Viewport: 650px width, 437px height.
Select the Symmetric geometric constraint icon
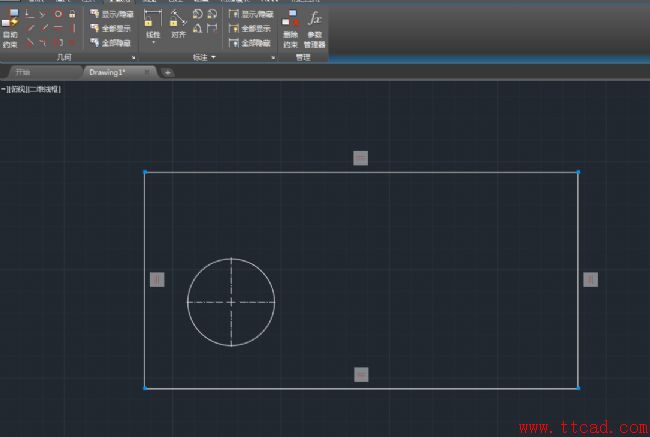point(58,42)
